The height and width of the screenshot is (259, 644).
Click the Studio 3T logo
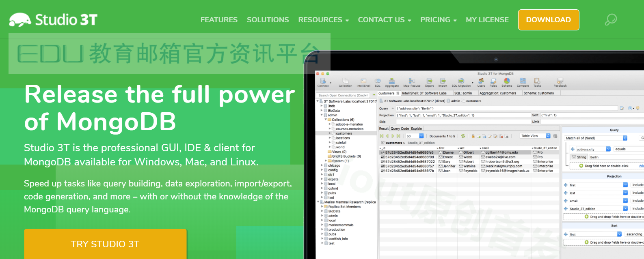click(x=53, y=19)
